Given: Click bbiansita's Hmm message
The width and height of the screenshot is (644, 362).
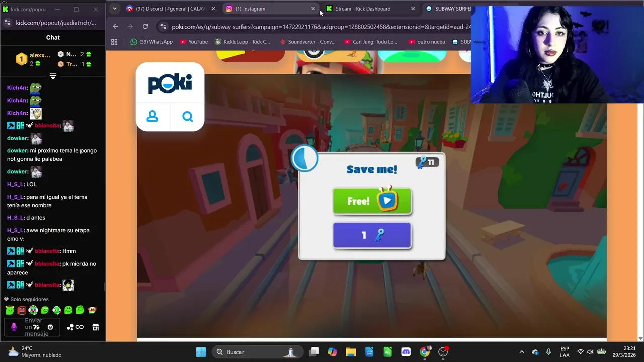Looking at the screenshot, I should click(41, 251).
